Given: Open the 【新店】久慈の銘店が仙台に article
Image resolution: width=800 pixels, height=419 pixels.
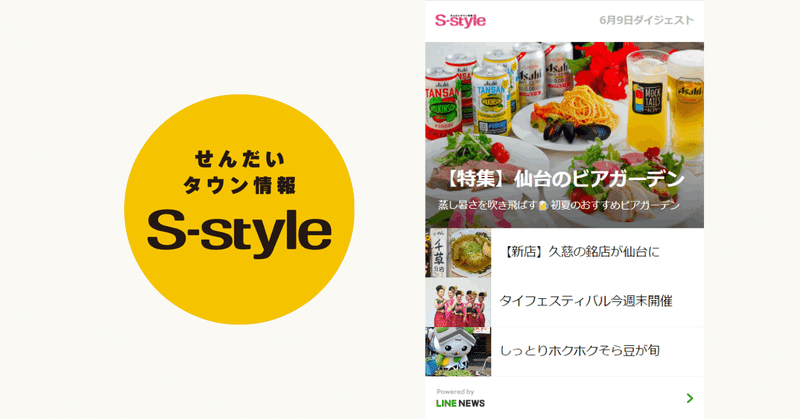Looking at the screenshot, I should pyautogui.click(x=579, y=252).
